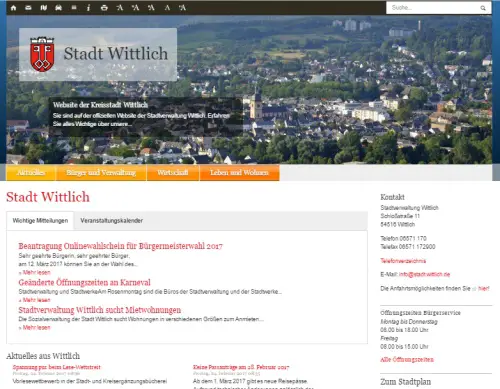Click the Kontakt heading
This screenshot has width=500, height=389.
point(392,197)
